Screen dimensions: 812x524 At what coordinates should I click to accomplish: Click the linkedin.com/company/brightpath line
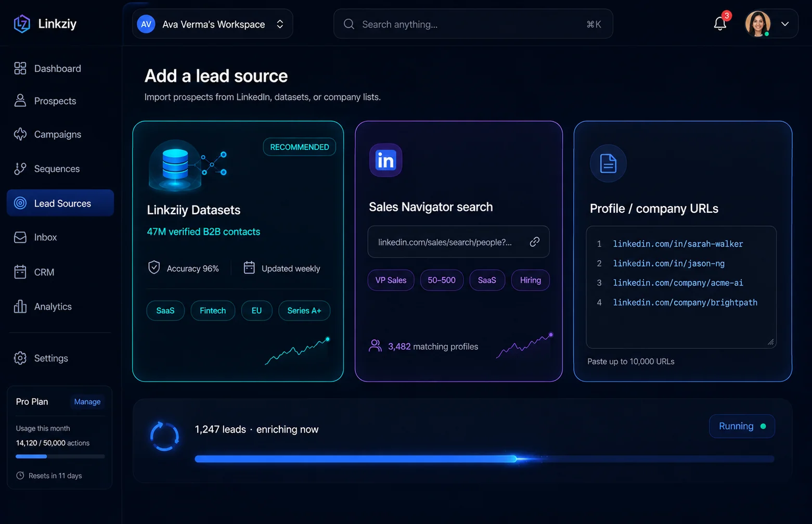click(x=685, y=302)
